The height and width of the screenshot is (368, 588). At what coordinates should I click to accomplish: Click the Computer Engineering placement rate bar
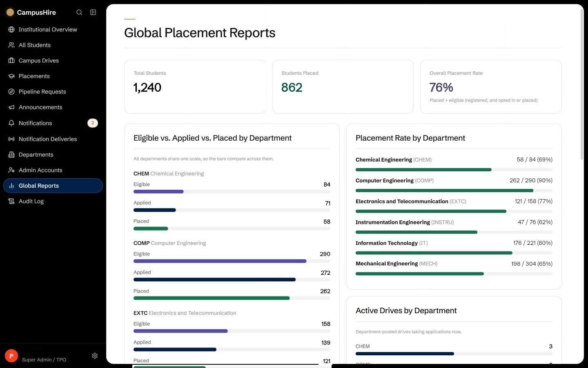coord(454,191)
